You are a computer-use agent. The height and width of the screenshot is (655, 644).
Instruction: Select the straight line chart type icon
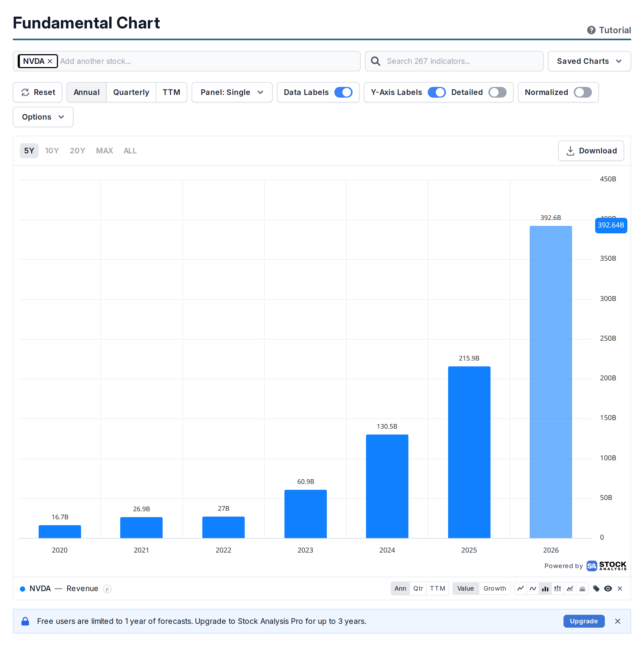[521, 588]
